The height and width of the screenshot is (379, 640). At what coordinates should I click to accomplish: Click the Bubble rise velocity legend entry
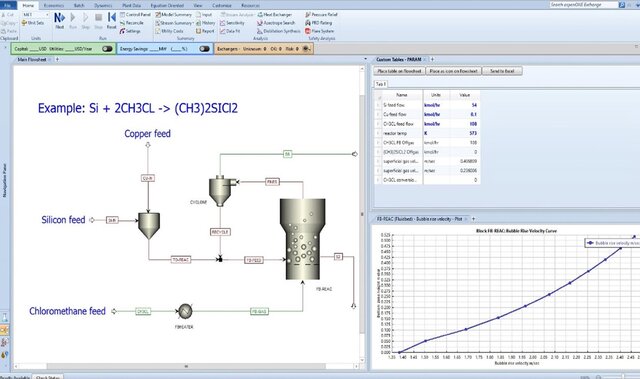coord(612,243)
